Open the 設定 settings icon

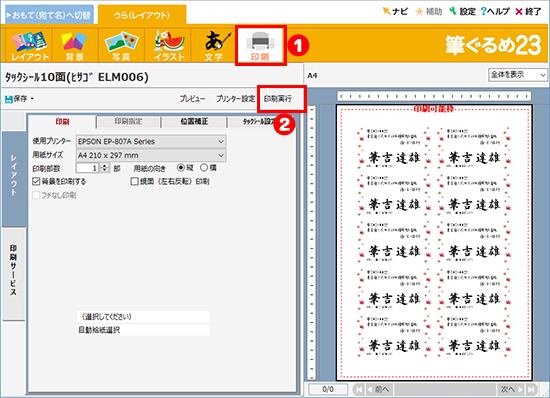(462, 12)
